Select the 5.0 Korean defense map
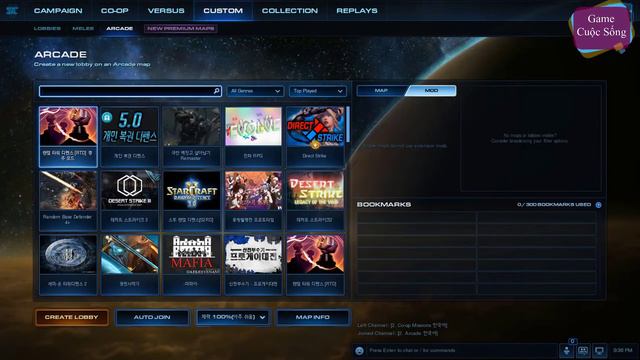The height and width of the screenshot is (360, 640). (130, 136)
